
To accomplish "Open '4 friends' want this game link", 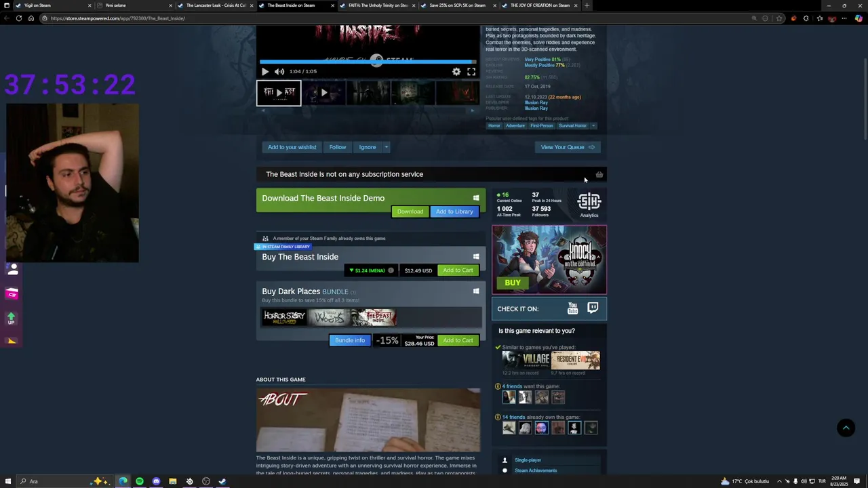I will click(x=513, y=386).
